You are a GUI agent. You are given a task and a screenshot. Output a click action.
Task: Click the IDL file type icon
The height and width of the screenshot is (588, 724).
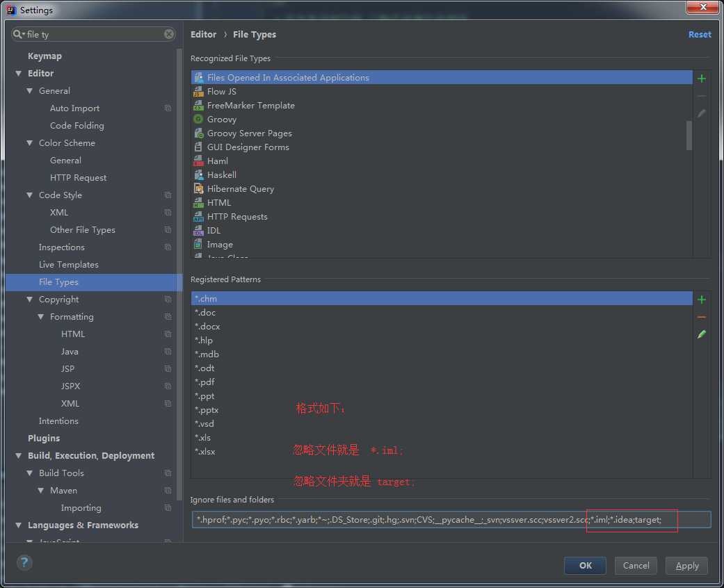[198, 230]
